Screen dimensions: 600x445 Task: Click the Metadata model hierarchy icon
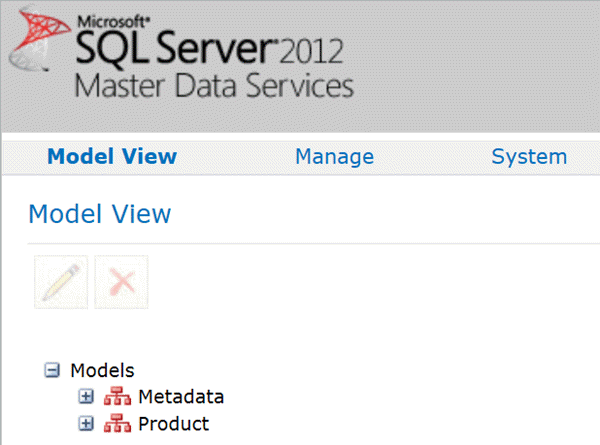pos(118,397)
